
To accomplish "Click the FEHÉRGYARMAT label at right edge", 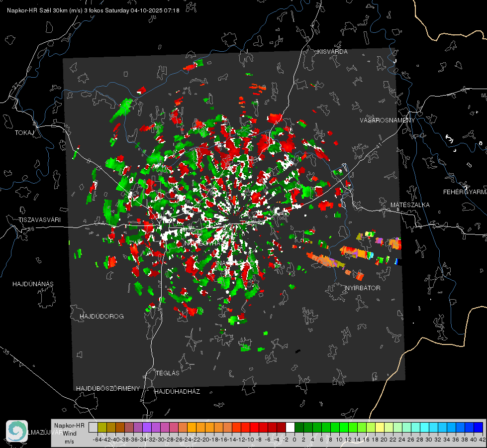I will click(x=465, y=192).
